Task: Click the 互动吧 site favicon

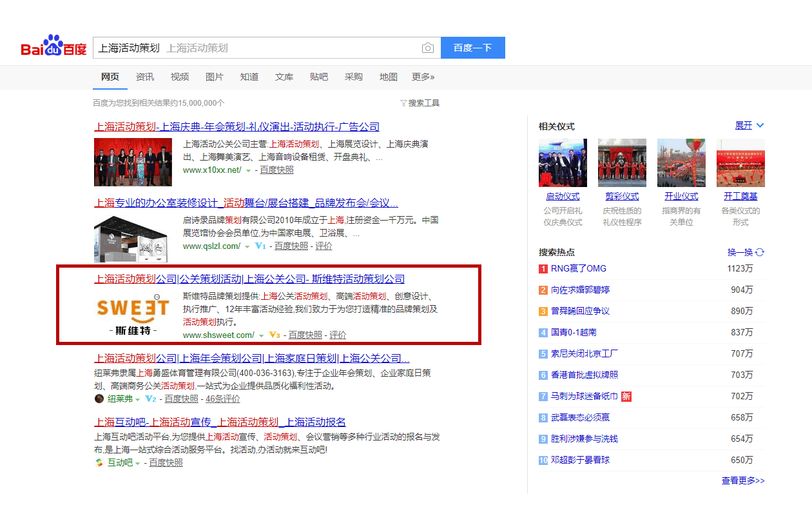Action: (99, 463)
